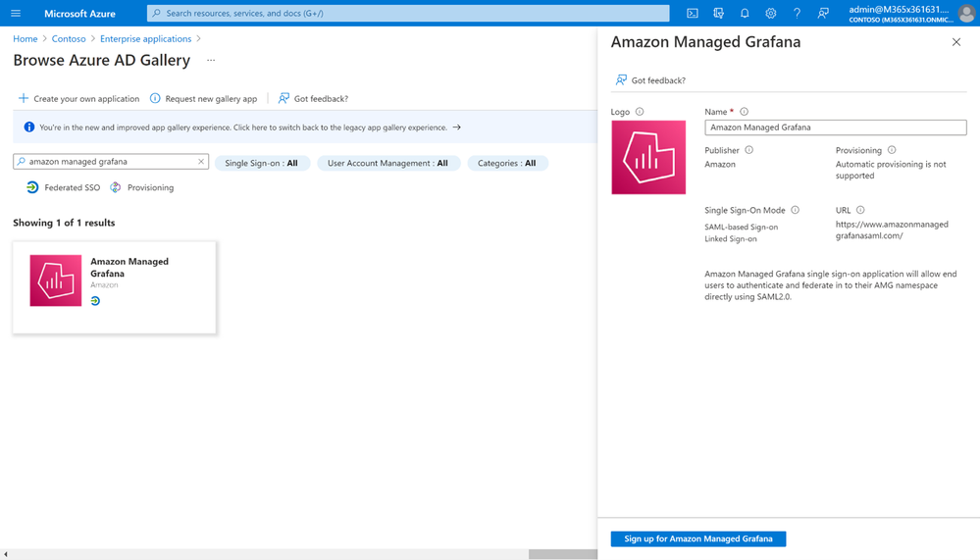Click 'Automatic provisioning is not supported' text
980x560 pixels.
(891, 170)
